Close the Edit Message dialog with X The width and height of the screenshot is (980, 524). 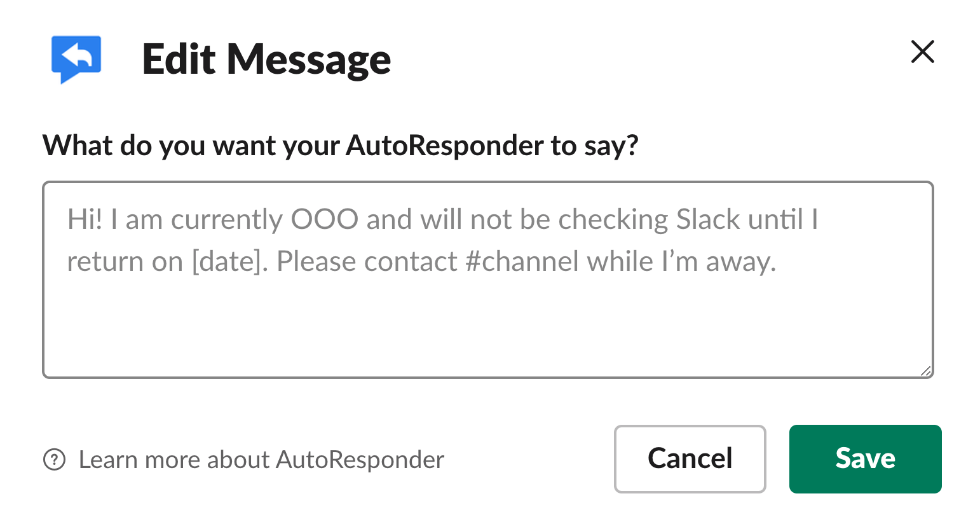(x=922, y=52)
